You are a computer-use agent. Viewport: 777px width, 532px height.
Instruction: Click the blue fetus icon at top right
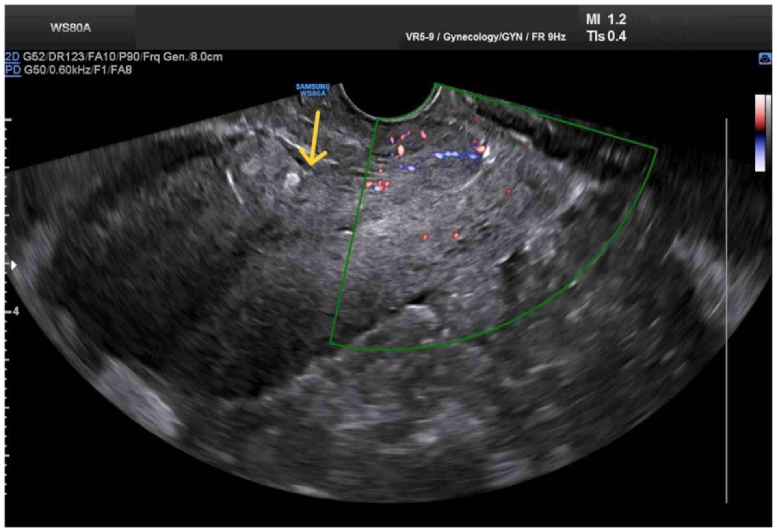coord(765,59)
